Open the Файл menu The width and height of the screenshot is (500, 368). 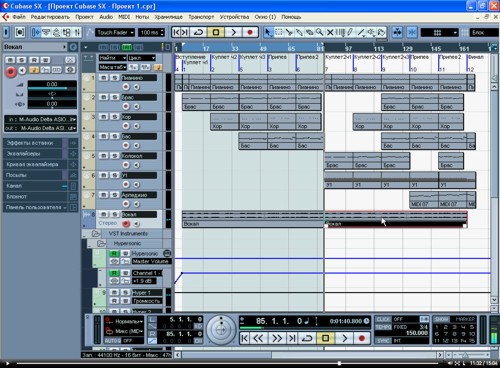point(19,17)
